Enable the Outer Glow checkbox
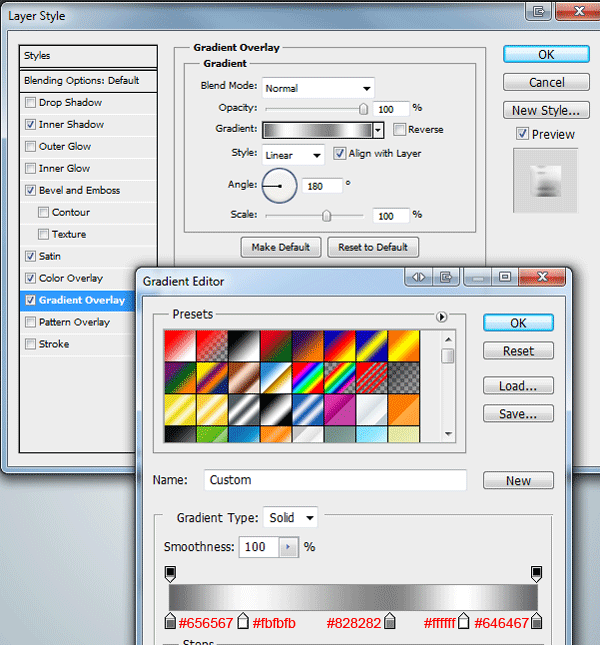Image resolution: width=600 pixels, height=645 pixels. tap(30, 146)
